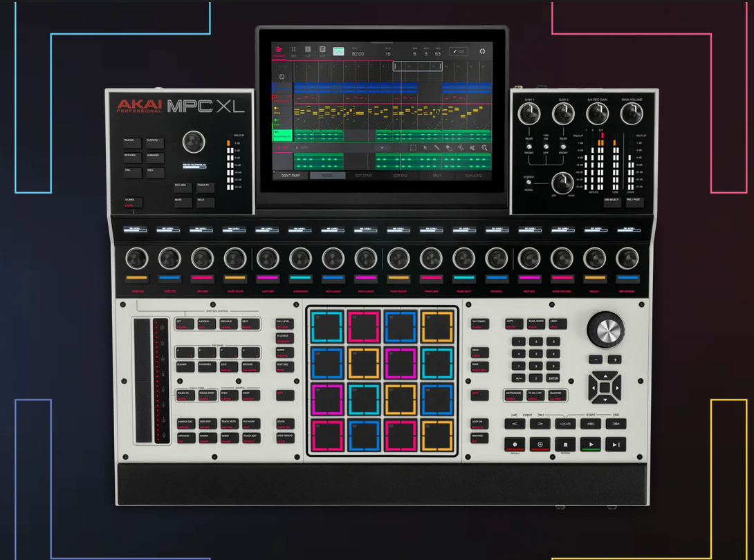
Task: Hit the orange pad 16
Action: coord(437,327)
